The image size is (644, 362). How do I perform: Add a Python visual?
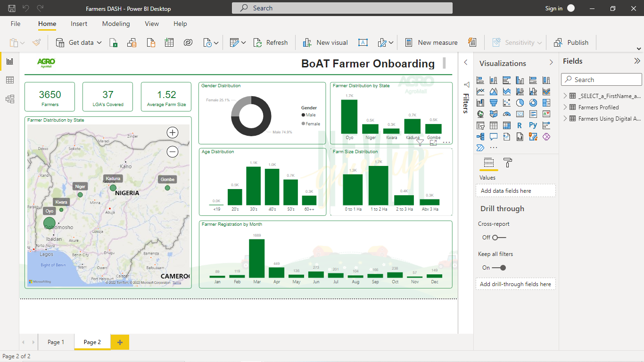coord(533,125)
